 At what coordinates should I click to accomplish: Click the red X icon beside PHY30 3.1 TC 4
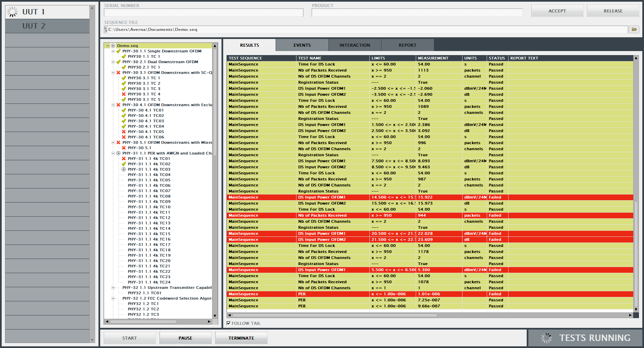[124, 94]
